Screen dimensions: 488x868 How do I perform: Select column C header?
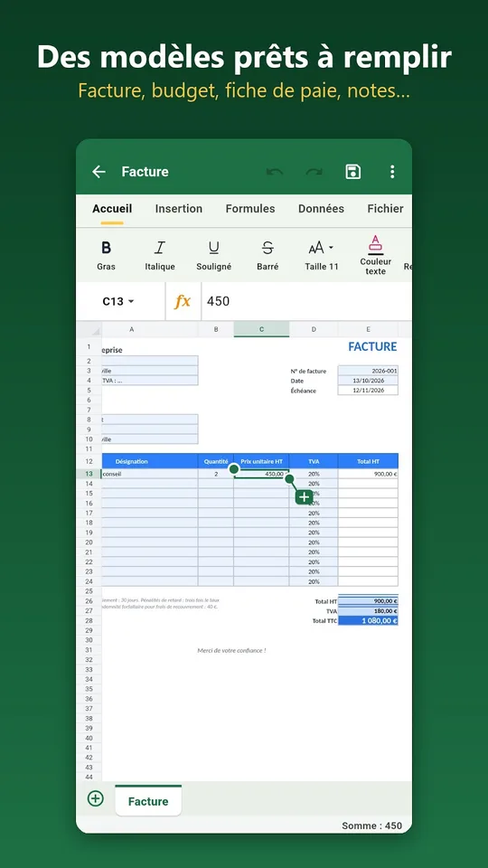(262, 329)
